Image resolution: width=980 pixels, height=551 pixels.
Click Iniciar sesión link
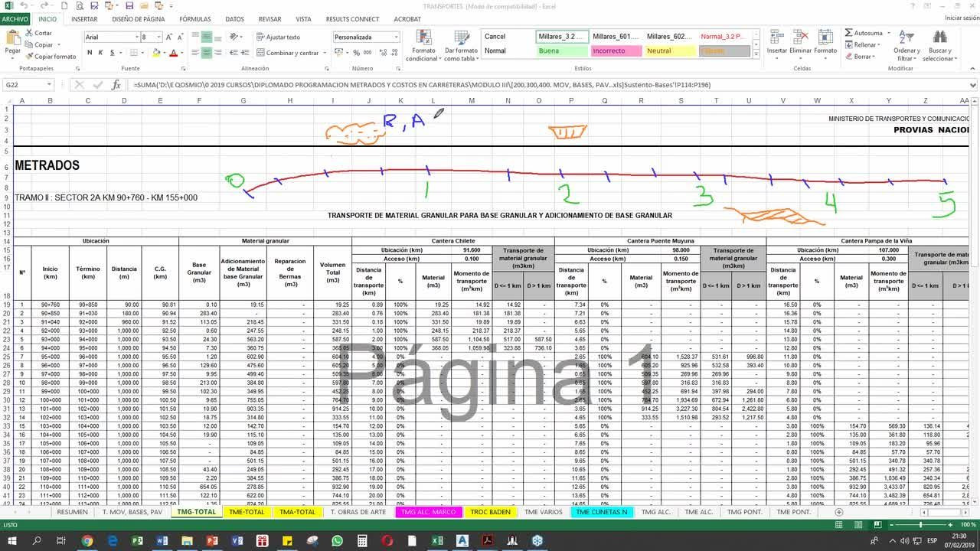click(x=962, y=18)
